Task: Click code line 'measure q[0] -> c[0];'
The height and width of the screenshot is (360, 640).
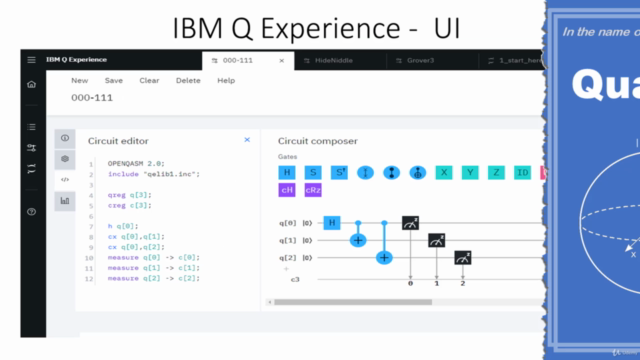Action: tap(154, 257)
